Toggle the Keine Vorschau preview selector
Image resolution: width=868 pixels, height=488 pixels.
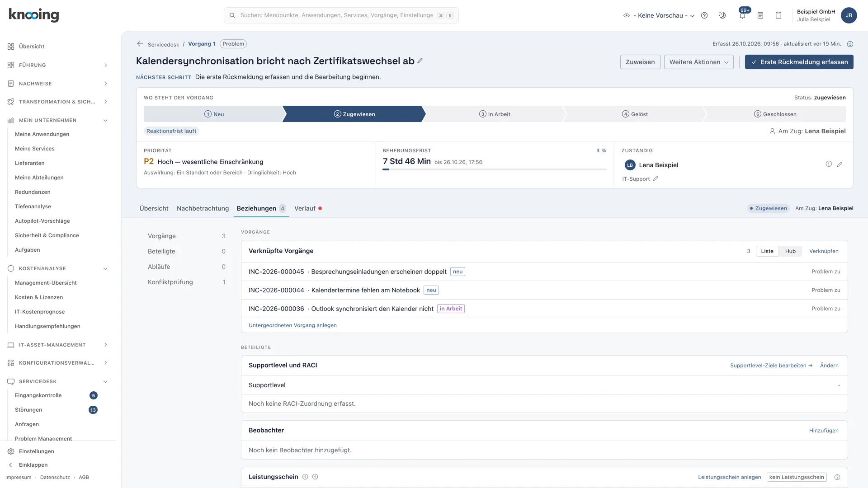pos(659,15)
